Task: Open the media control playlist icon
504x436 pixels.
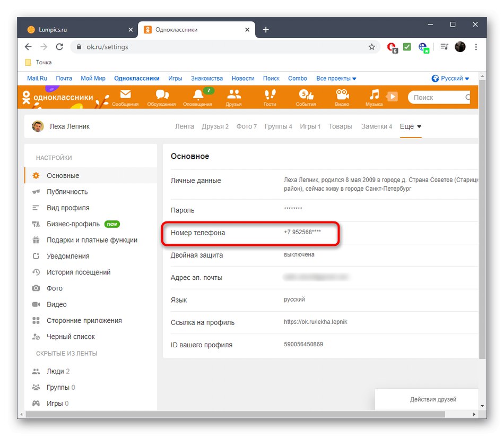Action: (x=444, y=47)
